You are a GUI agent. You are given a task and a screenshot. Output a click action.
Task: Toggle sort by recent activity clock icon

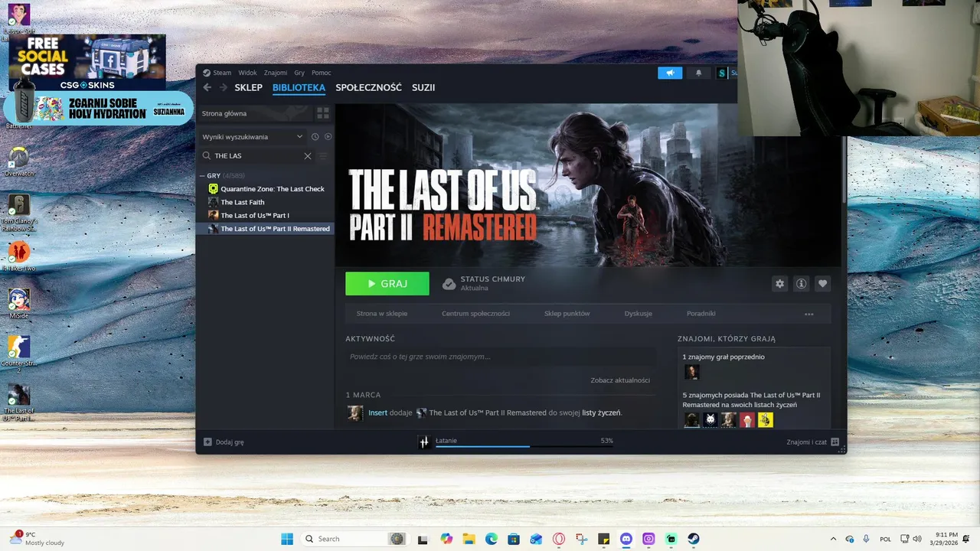pyautogui.click(x=315, y=137)
